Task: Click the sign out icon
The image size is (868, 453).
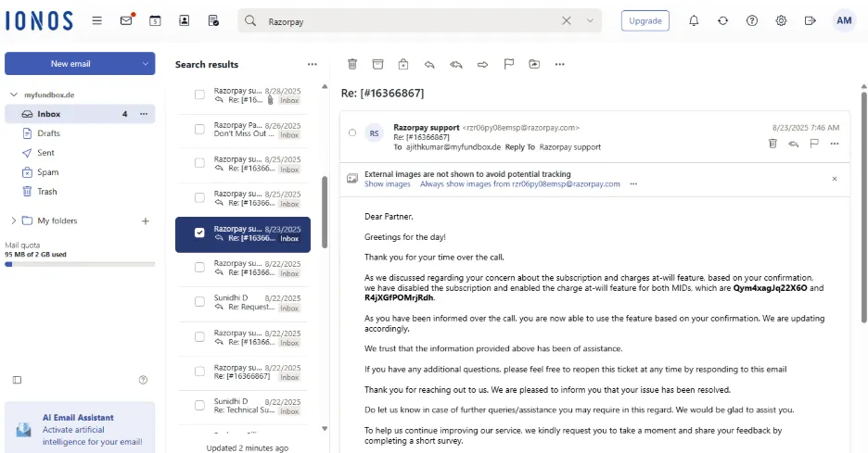Action: point(810,21)
